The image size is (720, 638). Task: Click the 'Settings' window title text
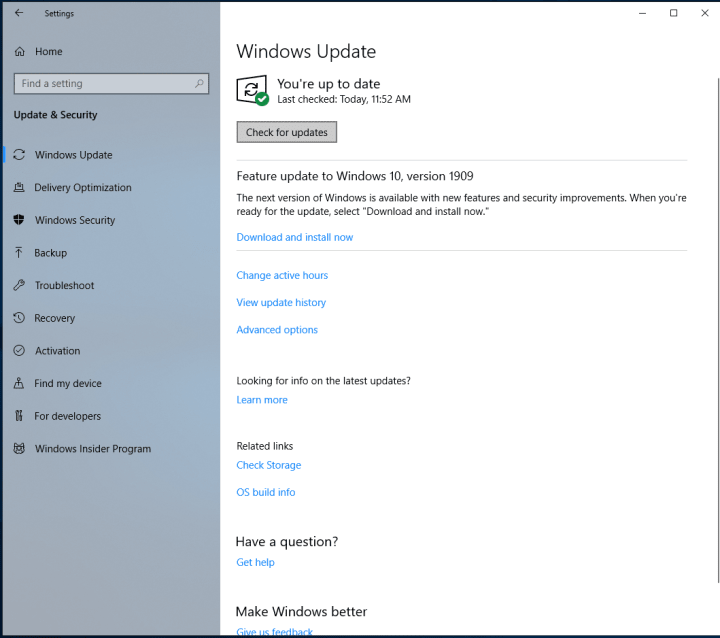(59, 13)
